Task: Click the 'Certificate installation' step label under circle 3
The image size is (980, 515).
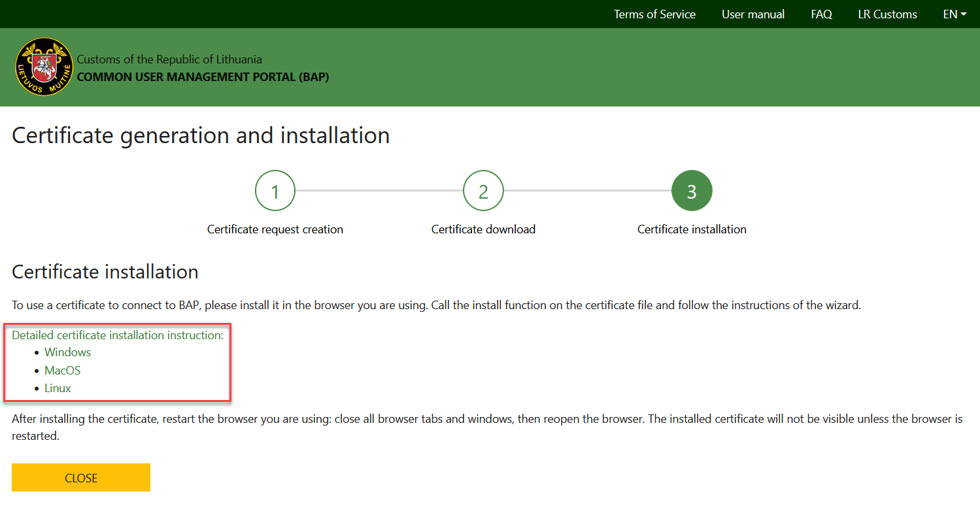Action: (692, 229)
